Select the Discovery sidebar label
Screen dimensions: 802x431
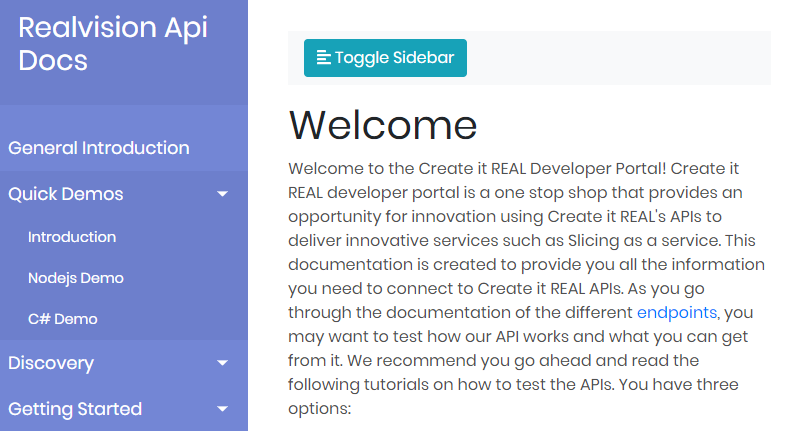[x=51, y=363]
